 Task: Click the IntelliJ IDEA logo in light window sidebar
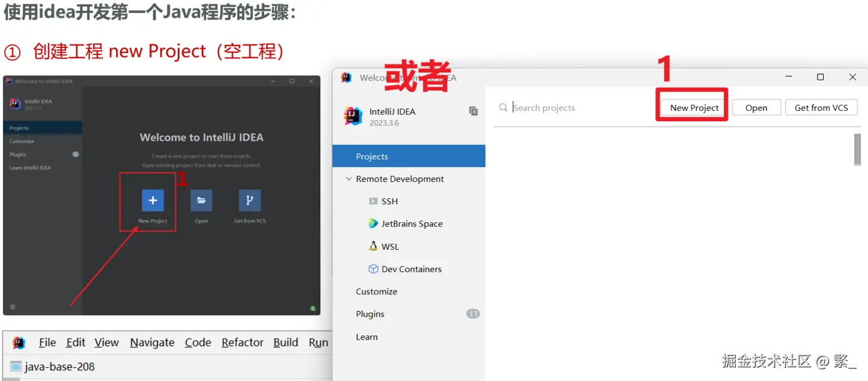click(x=353, y=116)
